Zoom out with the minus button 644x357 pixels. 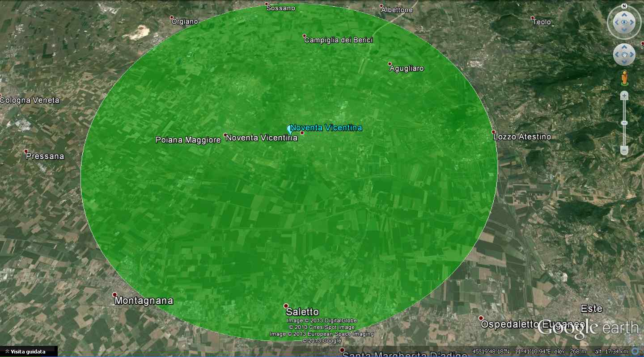(624, 151)
